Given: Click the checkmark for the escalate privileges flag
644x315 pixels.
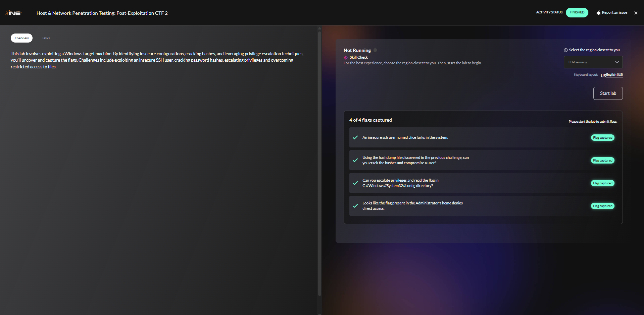Looking at the screenshot, I should click(355, 183).
